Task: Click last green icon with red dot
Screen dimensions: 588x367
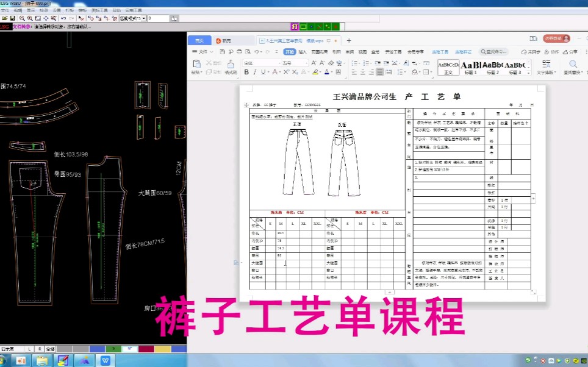Action: click(335, 27)
